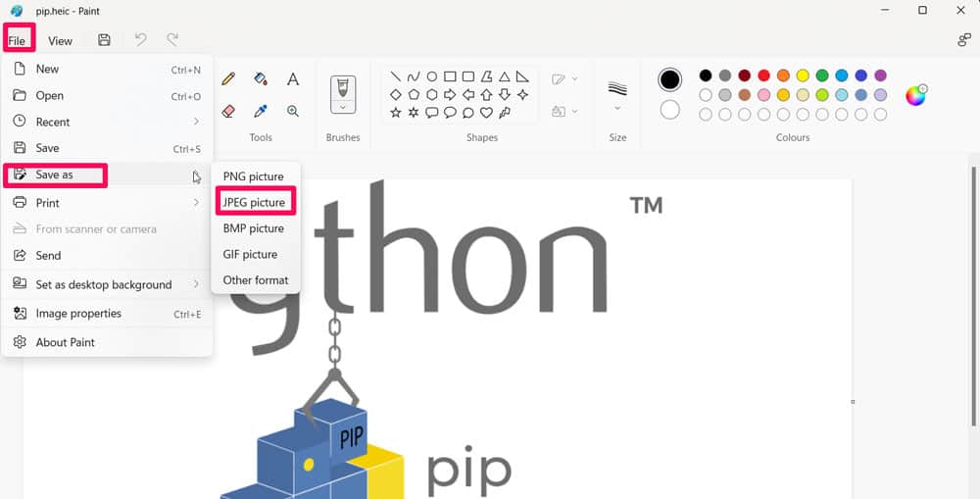Open Edit colours rainbow wheel
Screen dimensions: 980x499
pos(915,95)
